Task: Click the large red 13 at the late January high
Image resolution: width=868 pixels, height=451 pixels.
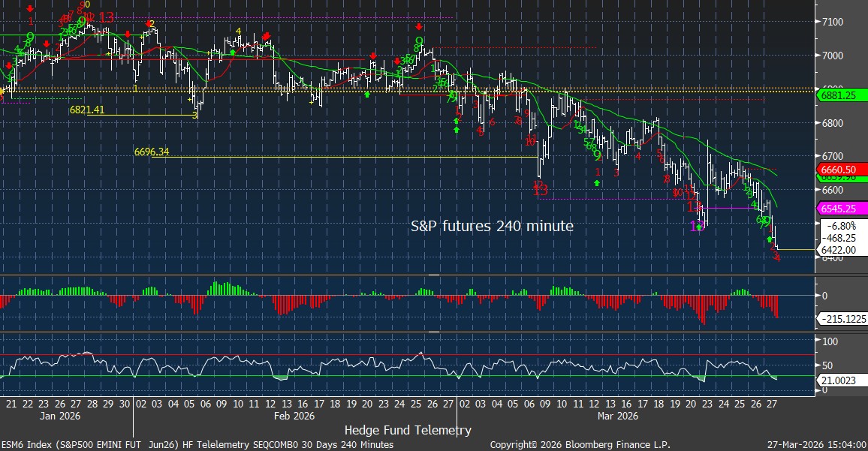Action: 106,17
